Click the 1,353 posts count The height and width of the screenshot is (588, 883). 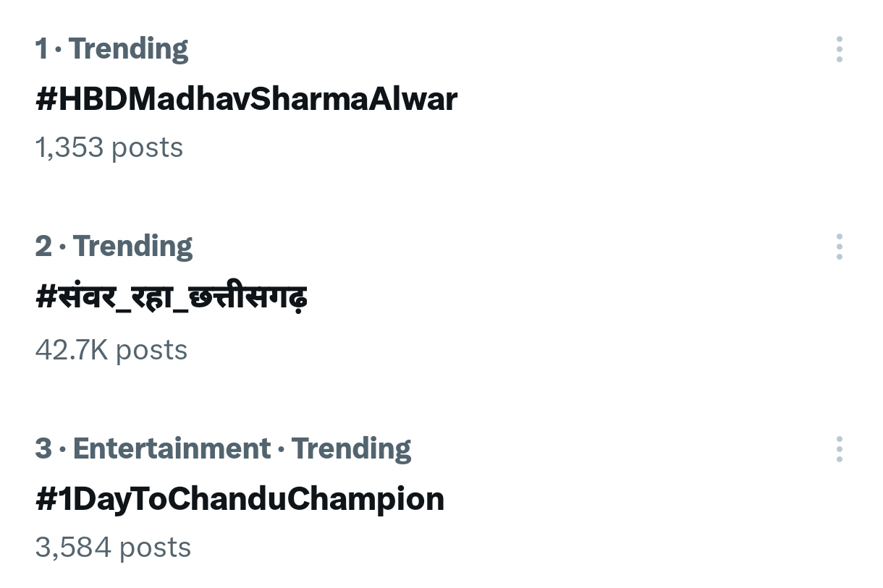coord(109,148)
